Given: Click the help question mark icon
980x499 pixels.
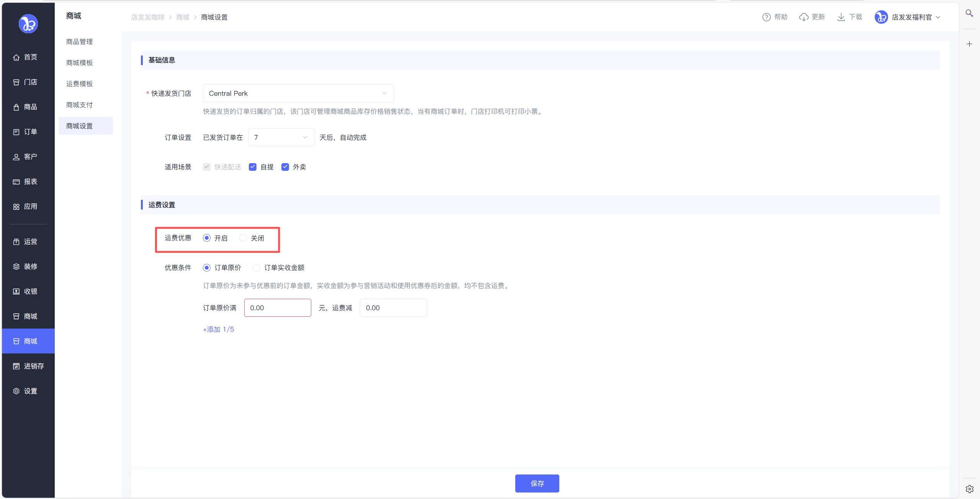Looking at the screenshot, I should [766, 17].
